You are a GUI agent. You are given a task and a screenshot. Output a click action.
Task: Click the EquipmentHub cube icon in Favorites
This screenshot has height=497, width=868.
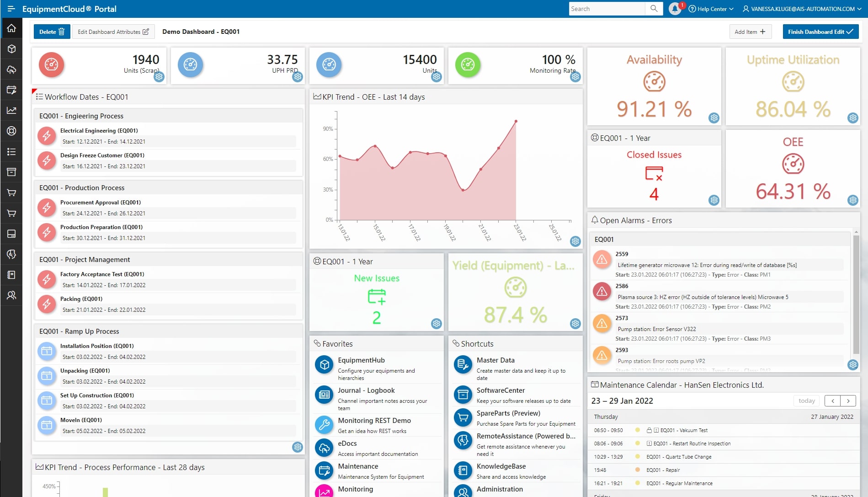pos(324,365)
